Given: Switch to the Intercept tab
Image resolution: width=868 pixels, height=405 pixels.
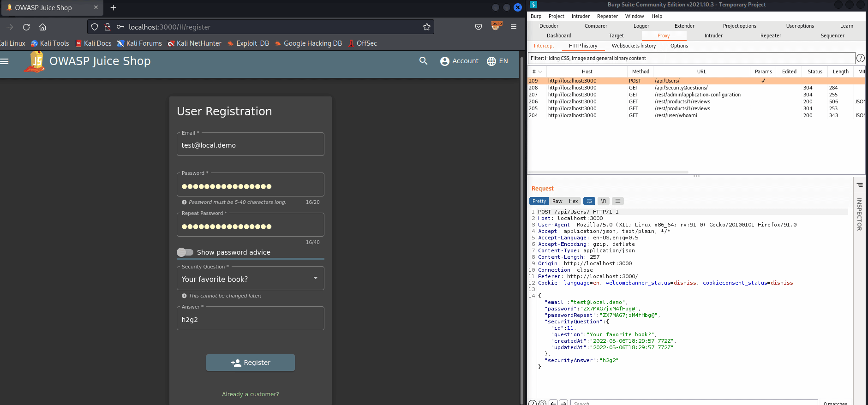Looking at the screenshot, I should click(x=544, y=46).
